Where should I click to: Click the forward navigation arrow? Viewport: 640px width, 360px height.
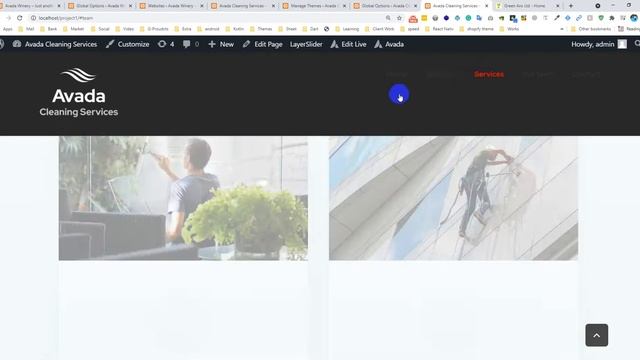(x=8, y=18)
